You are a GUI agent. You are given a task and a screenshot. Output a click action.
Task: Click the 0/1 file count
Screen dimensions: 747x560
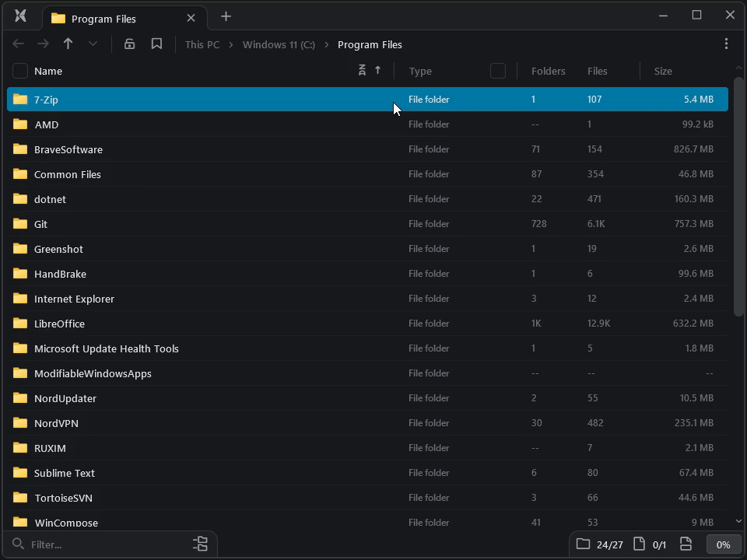coord(659,544)
